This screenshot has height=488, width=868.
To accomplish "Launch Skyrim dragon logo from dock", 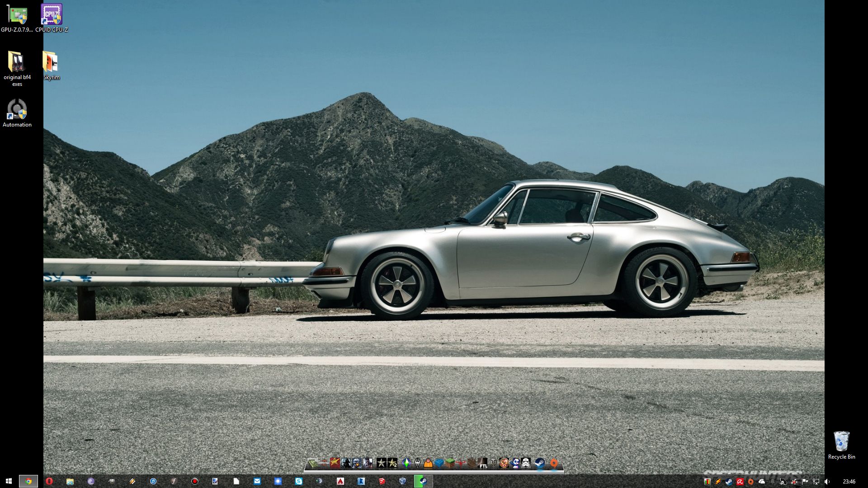I will 417,463.
